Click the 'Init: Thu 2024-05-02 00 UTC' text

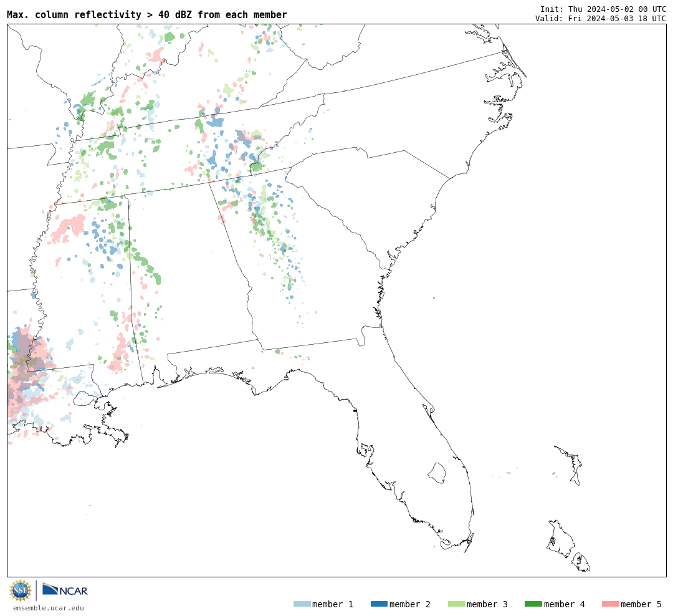603,9
